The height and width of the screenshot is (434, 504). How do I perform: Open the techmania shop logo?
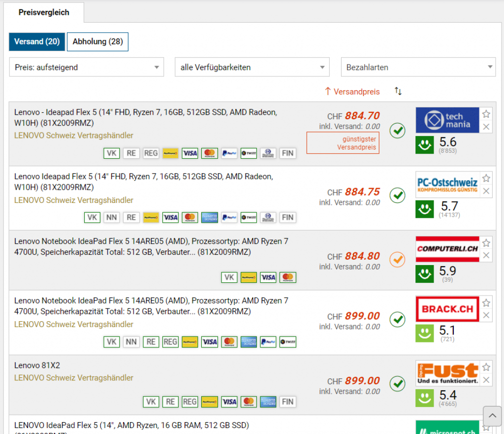[x=447, y=120]
